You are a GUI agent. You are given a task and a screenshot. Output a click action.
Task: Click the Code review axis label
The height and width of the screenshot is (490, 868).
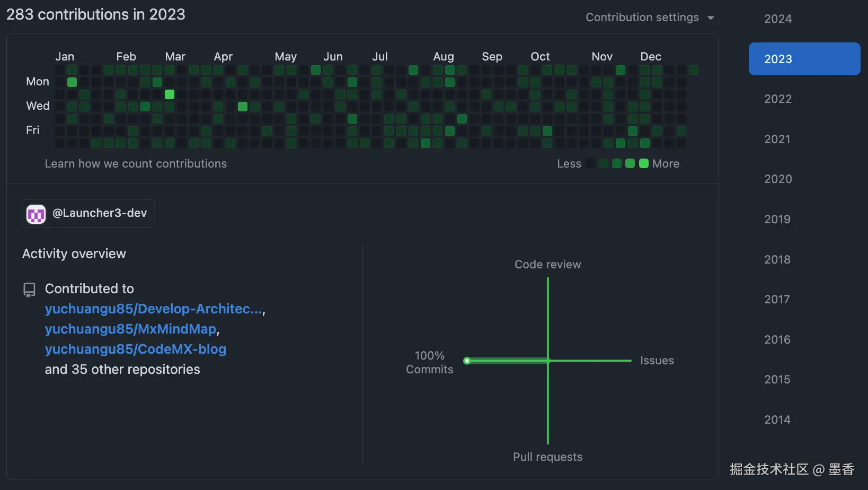pyautogui.click(x=547, y=264)
